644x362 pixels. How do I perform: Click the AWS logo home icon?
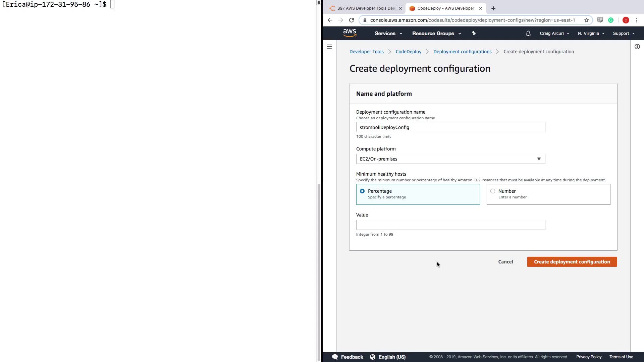pyautogui.click(x=350, y=33)
